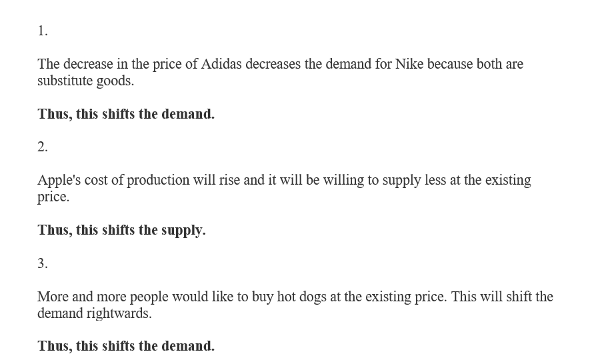Viewport: 608px width, 364px height.
Task: Click 'willing' in Apple sentence
Action: (343, 180)
